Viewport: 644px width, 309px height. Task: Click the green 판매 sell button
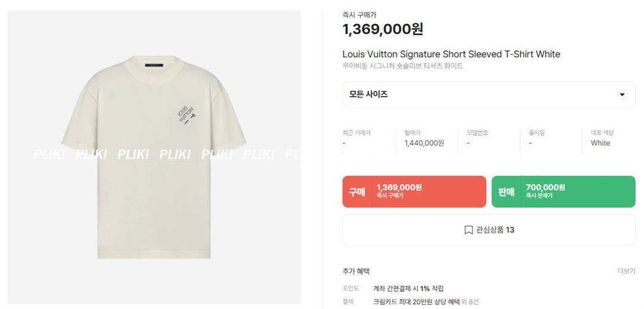(563, 191)
